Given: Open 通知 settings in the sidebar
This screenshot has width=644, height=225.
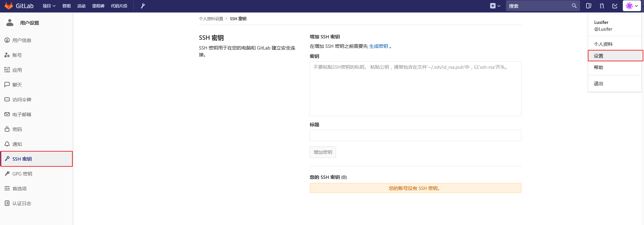Looking at the screenshot, I should (17, 144).
